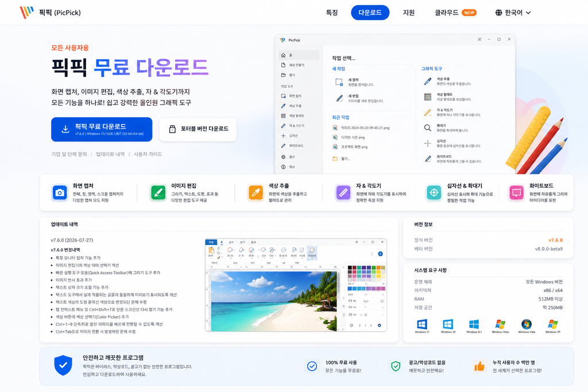
Task: Expand the 한국어 language dropdown
Action: point(513,13)
